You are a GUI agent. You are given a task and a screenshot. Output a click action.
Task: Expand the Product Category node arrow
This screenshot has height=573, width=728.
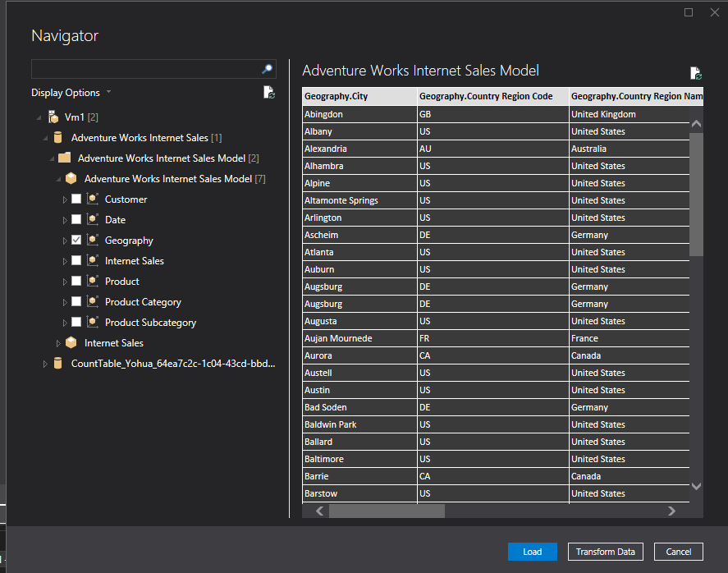(x=65, y=302)
